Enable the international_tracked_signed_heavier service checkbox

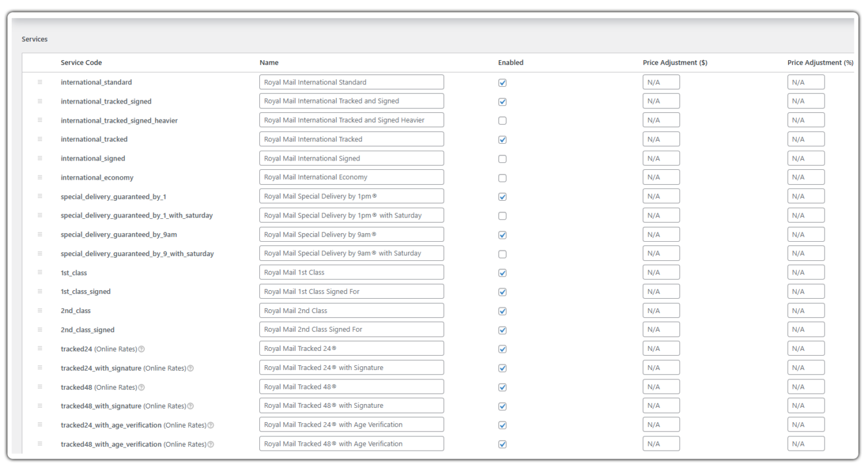click(x=502, y=120)
